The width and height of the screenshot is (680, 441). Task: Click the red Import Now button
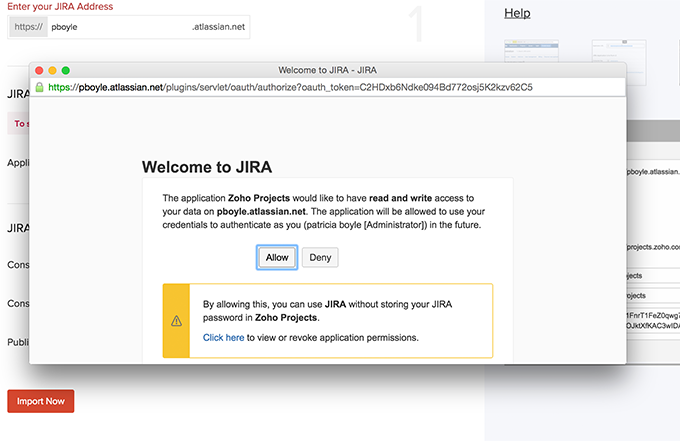(x=41, y=401)
